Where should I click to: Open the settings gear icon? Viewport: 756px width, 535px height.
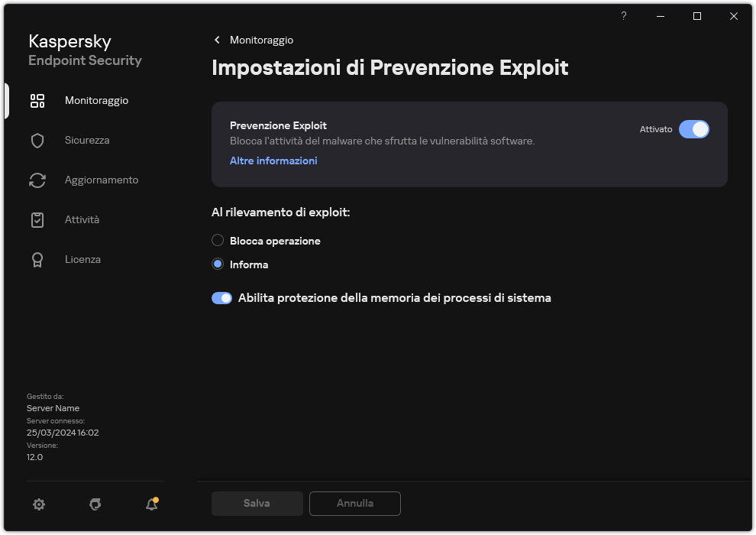click(x=38, y=504)
